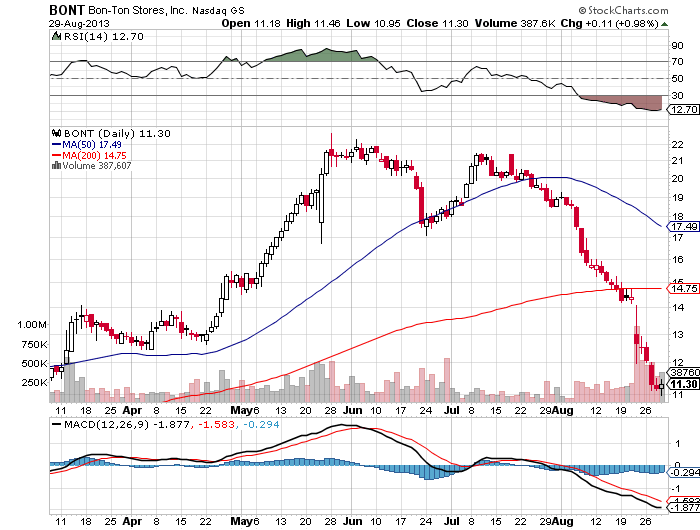Click the blue -0.294 histogram value in MACD header
Viewport: 700px width, 530px height.
[261, 425]
